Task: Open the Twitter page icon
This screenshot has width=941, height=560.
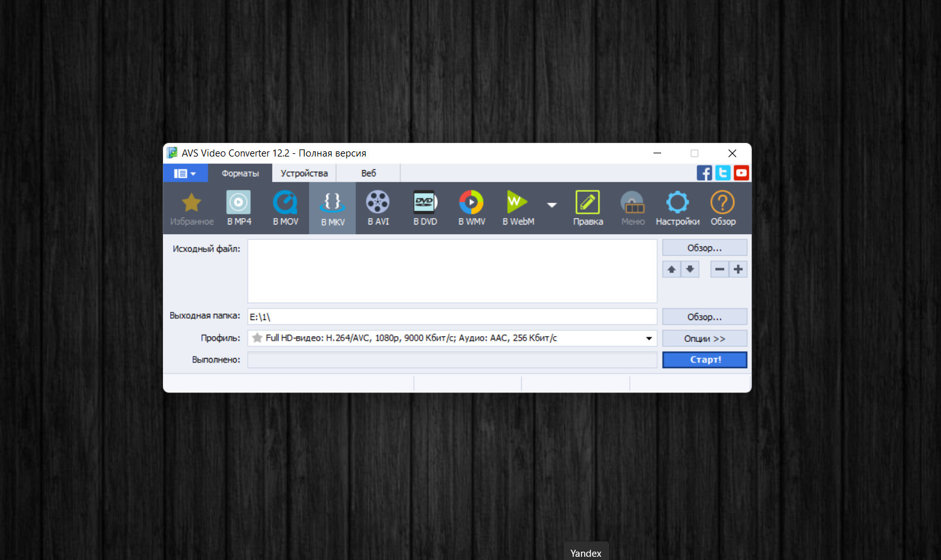Action: coord(723,173)
